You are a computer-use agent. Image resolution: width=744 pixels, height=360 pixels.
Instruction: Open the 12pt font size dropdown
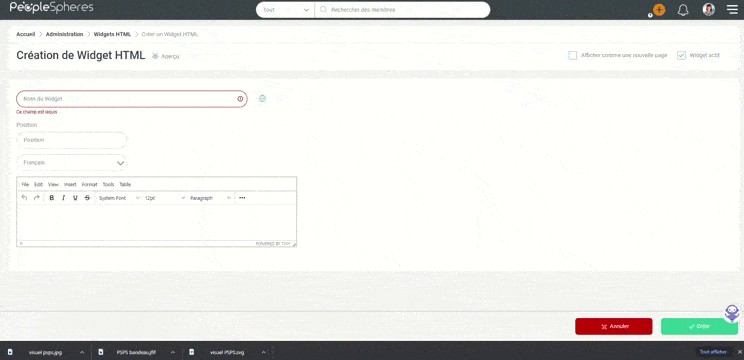(165, 198)
